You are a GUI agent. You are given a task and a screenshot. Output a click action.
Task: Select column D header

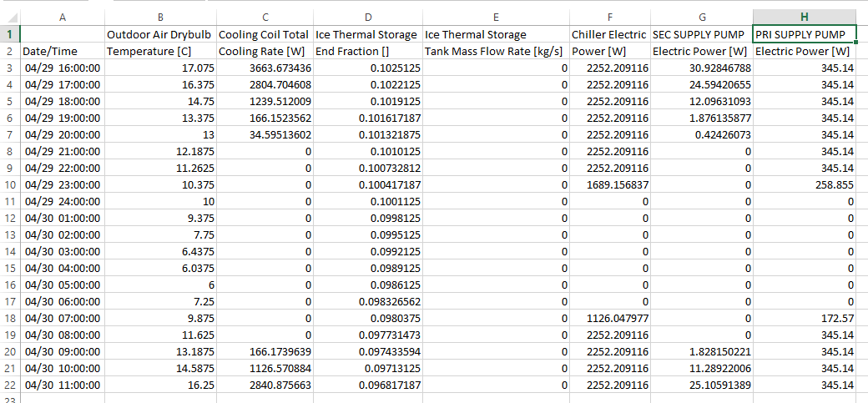368,18
